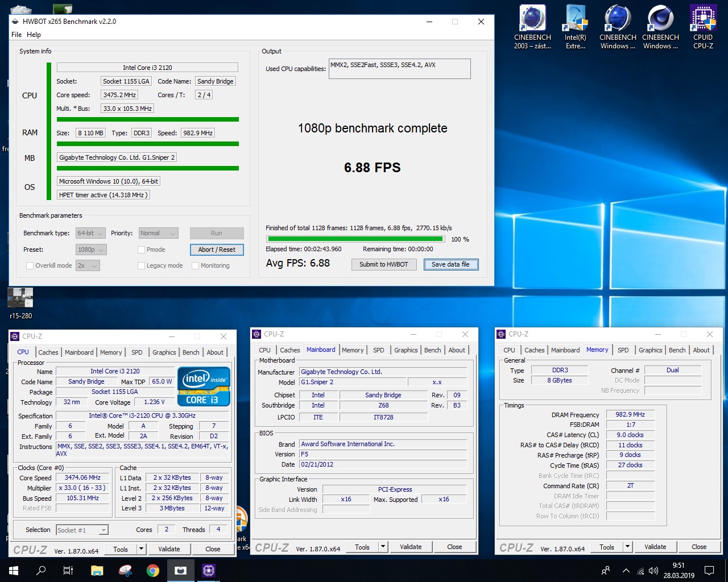Click the Intel Core i3 logo badge
This screenshot has height=582, width=728.
click(204, 386)
